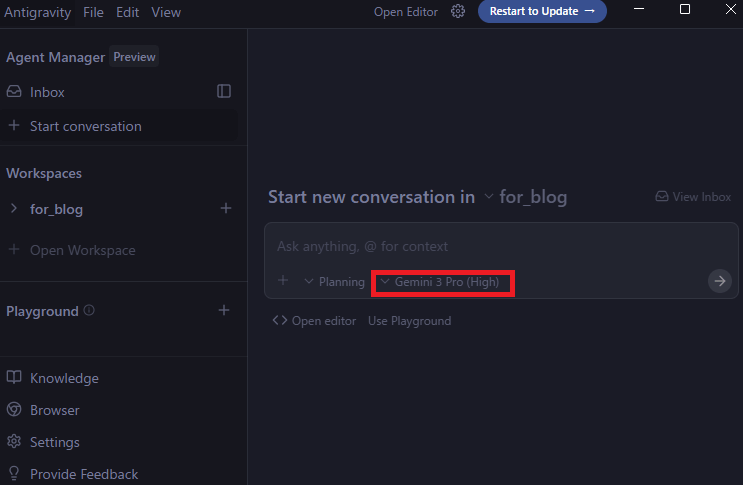This screenshot has width=743, height=485.
Task: Open the Planning mode dropdown
Action: point(334,282)
